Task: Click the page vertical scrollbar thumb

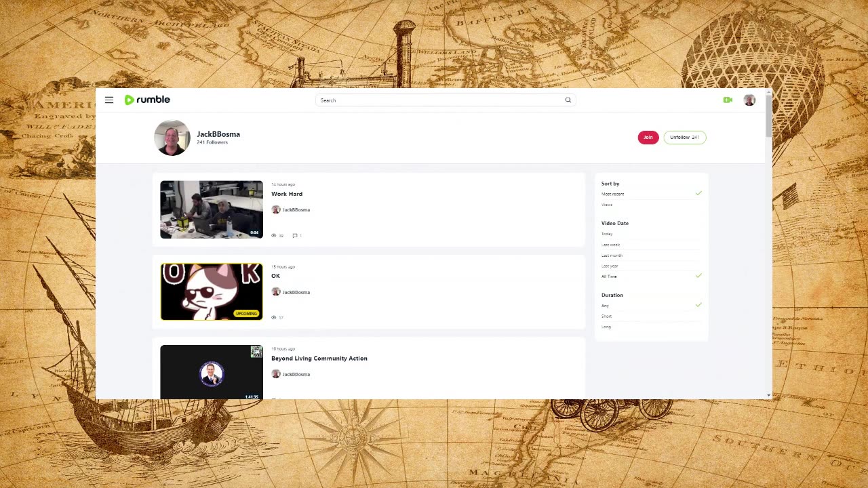Action: (769, 115)
